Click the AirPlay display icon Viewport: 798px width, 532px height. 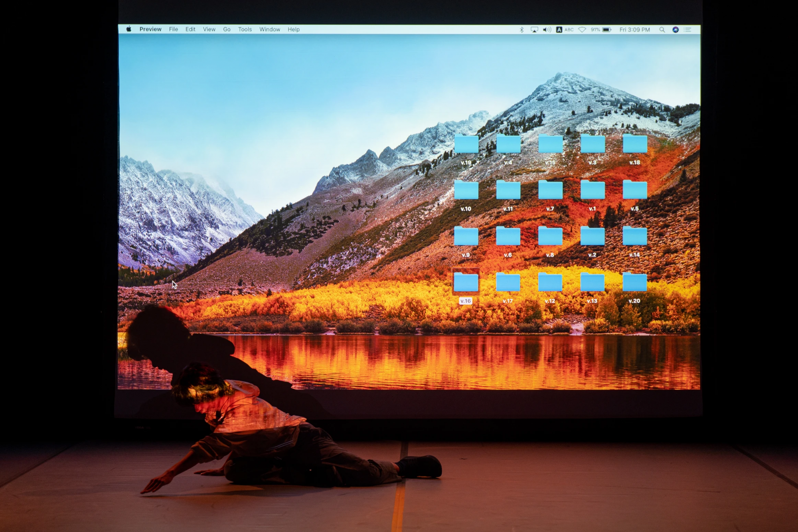(x=534, y=30)
